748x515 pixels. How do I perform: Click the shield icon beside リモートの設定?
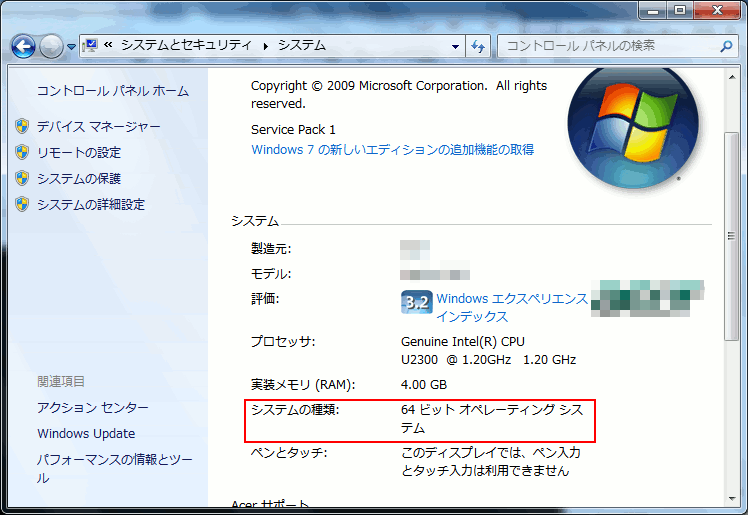tap(22, 152)
